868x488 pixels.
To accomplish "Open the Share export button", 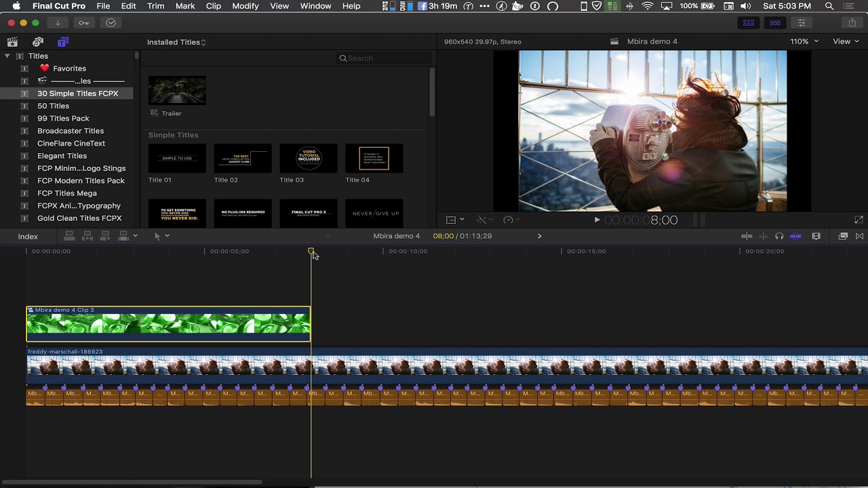I will (852, 22).
